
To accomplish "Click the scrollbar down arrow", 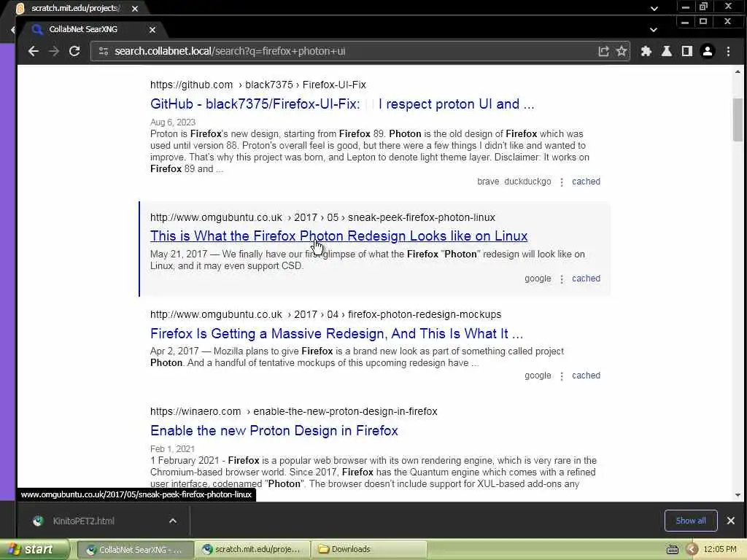I will coord(738,495).
